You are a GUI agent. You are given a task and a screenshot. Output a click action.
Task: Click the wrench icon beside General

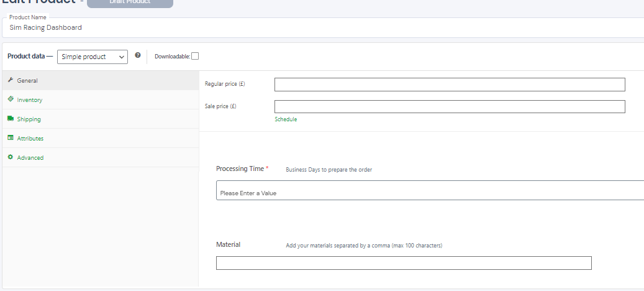11,80
